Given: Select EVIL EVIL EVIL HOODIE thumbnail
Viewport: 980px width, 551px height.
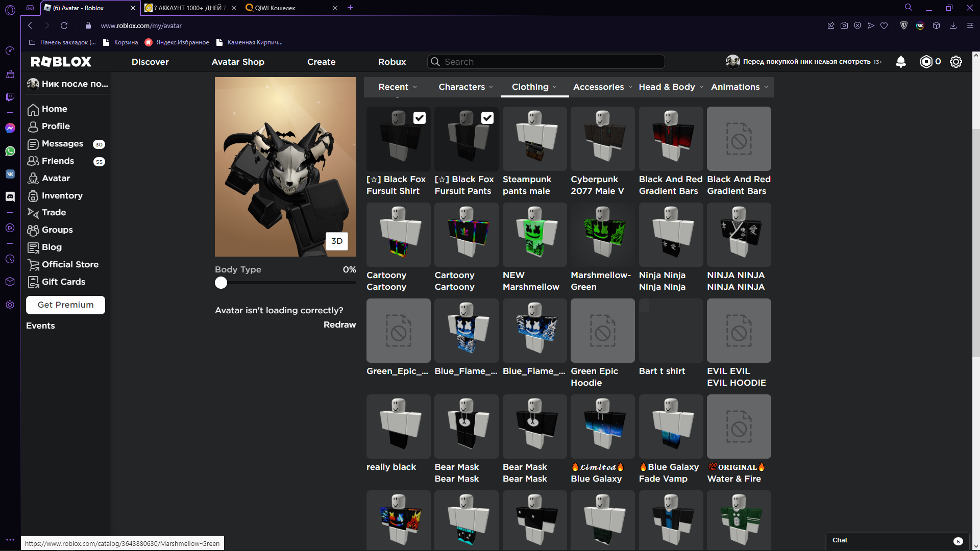Looking at the screenshot, I should [739, 331].
